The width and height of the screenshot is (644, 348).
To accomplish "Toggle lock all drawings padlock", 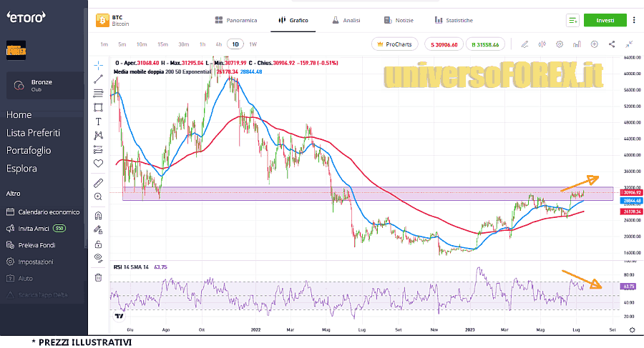I will (98, 244).
